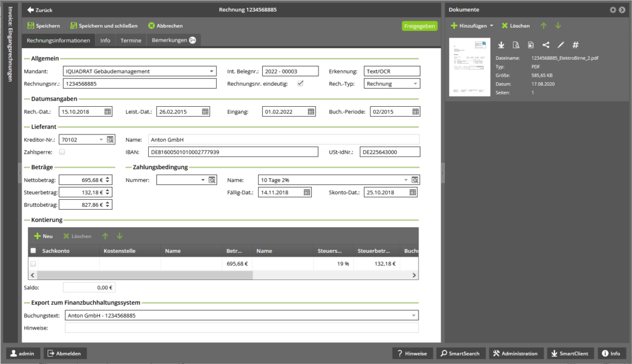Open lookup for Zahlungsbedingung Name
Screen dimensions: 632x364
pos(415,180)
